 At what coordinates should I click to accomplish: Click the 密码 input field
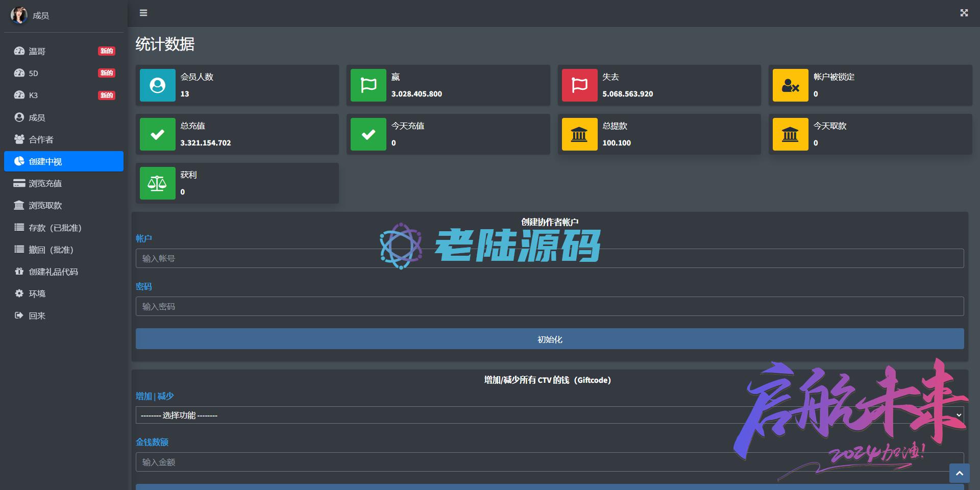550,306
